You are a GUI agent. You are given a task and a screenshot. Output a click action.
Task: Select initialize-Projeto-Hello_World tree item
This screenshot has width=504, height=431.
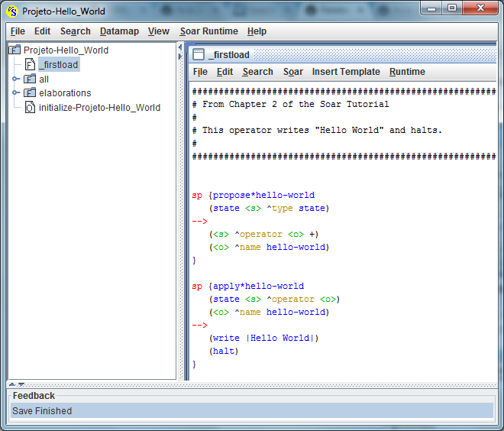(99, 108)
